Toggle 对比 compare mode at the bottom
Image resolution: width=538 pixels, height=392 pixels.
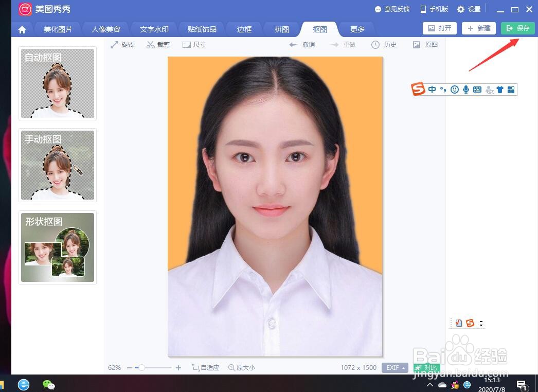(x=426, y=367)
